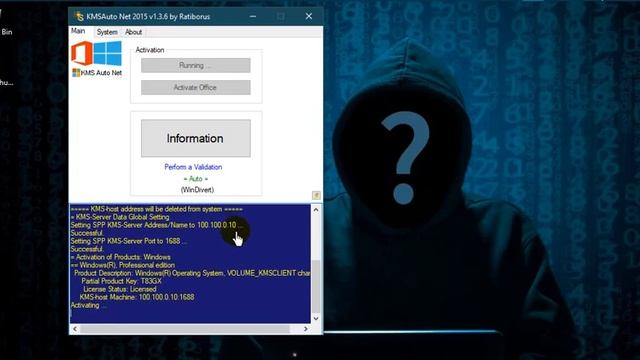Image resolution: width=640 pixels, height=360 pixels.
Task: Click the 'Setting SPP KMS-Server Address/Name' log line
Action: tap(157, 225)
